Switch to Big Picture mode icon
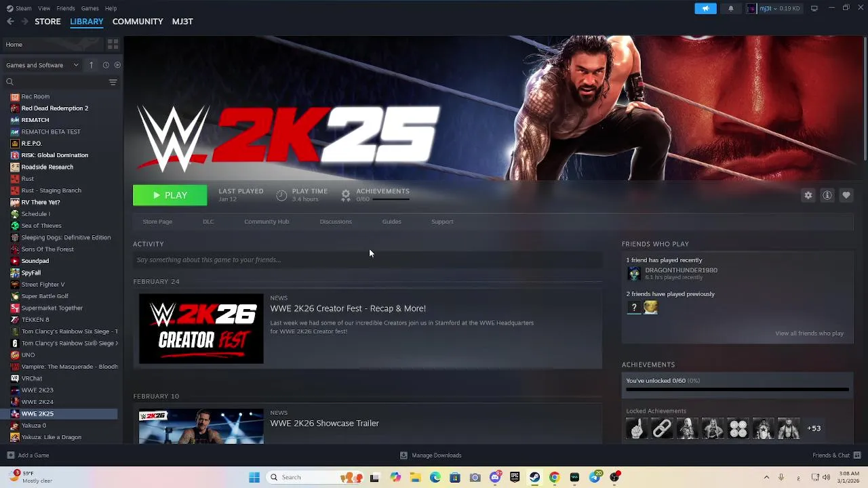 814,8
